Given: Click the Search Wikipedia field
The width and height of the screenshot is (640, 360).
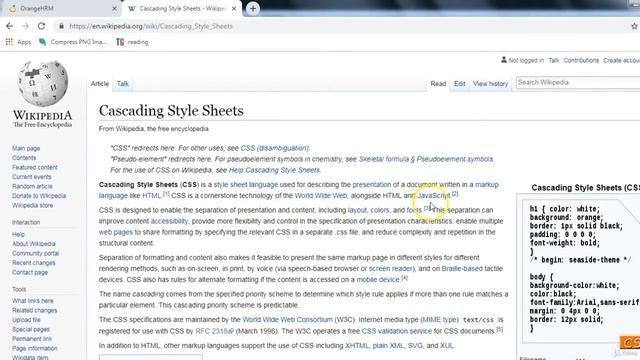Looking at the screenshot, I should pos(578,82).
